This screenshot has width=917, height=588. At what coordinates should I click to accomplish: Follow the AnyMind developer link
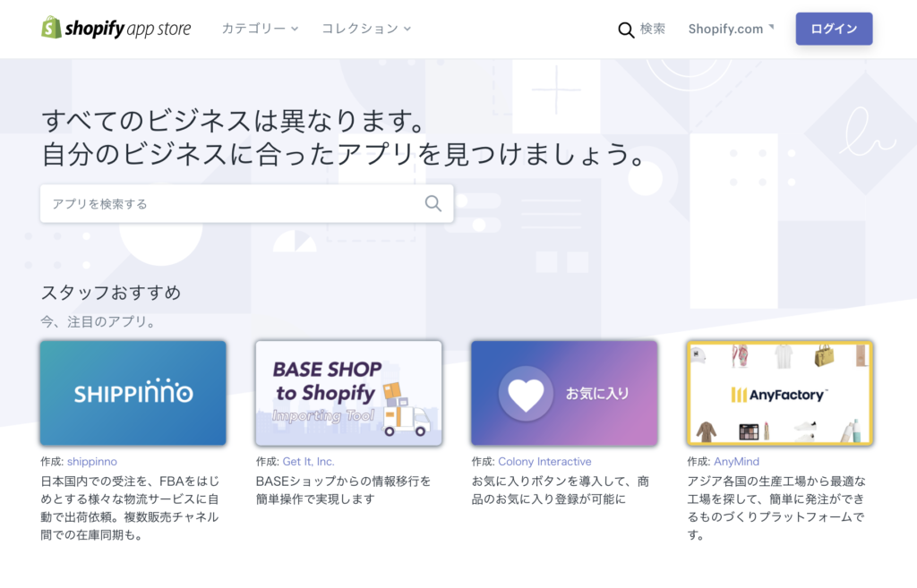(736, 462)
